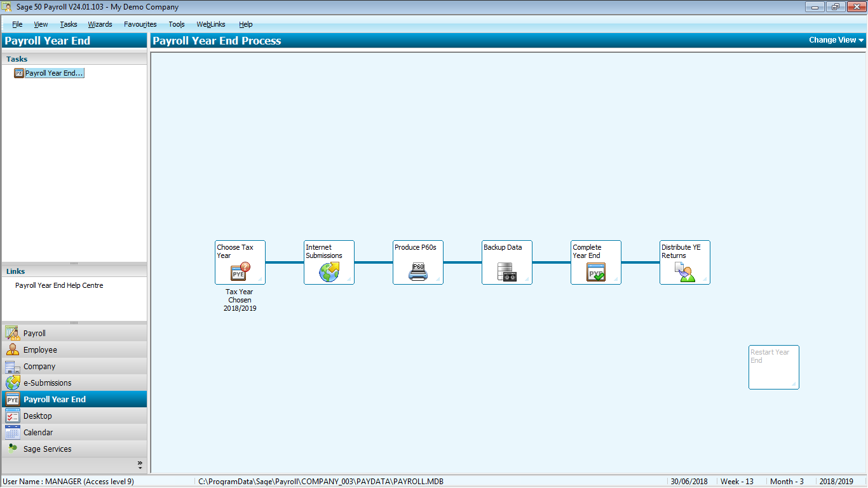Open the Wizards menu
868x488 pixels.
coord(100,24)
